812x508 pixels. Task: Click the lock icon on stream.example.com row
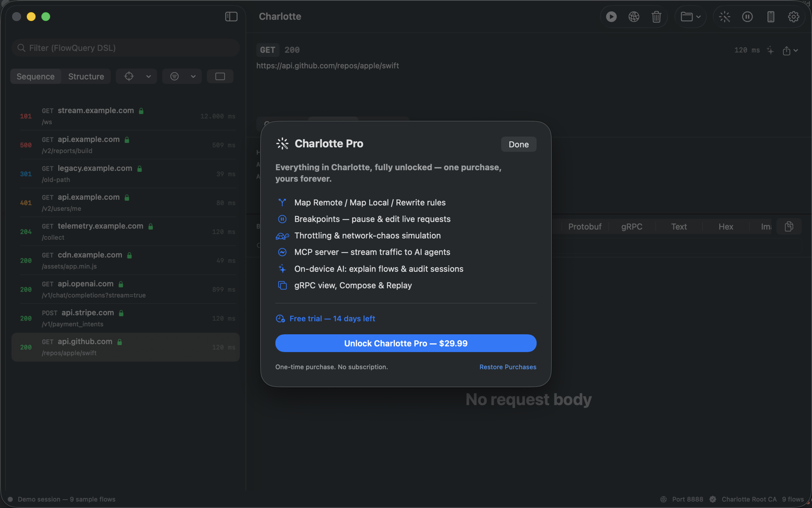[141, 111]
